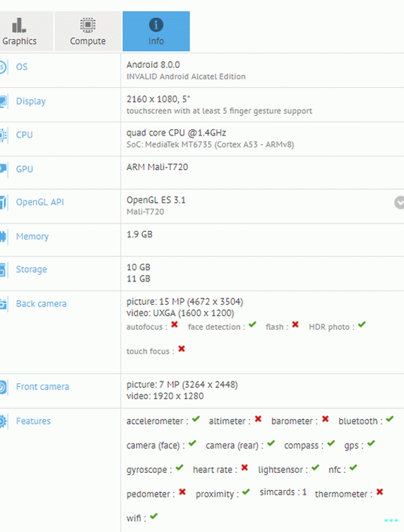The image size is (404, 532).
Task: Click the check mark next to gps
Action: coord(371,443)
